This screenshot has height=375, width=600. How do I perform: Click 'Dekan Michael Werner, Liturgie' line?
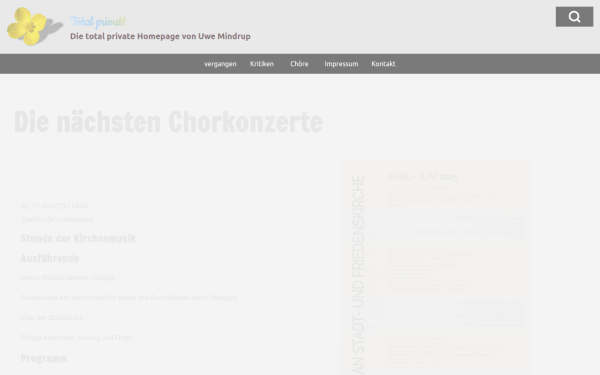[x=68, y=277]
